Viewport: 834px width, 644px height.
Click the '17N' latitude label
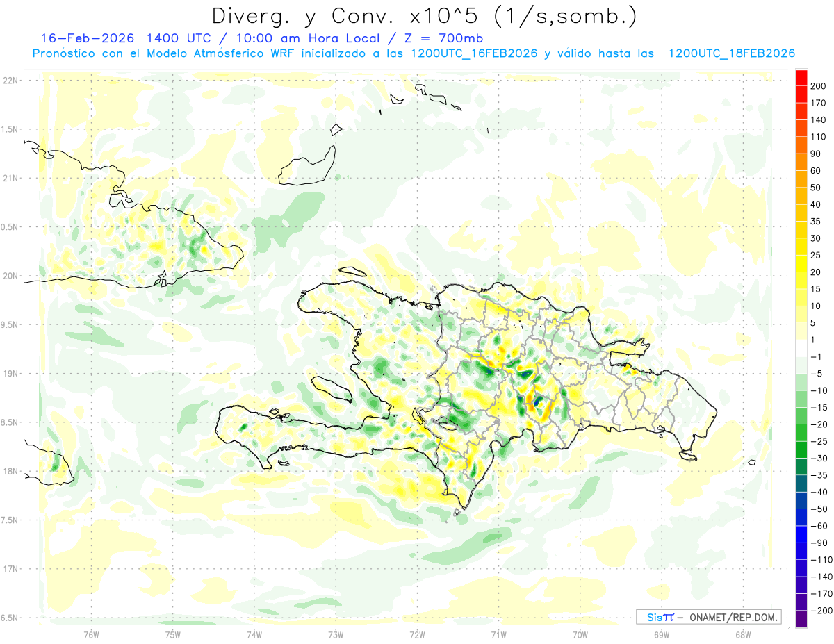(10, 568)
